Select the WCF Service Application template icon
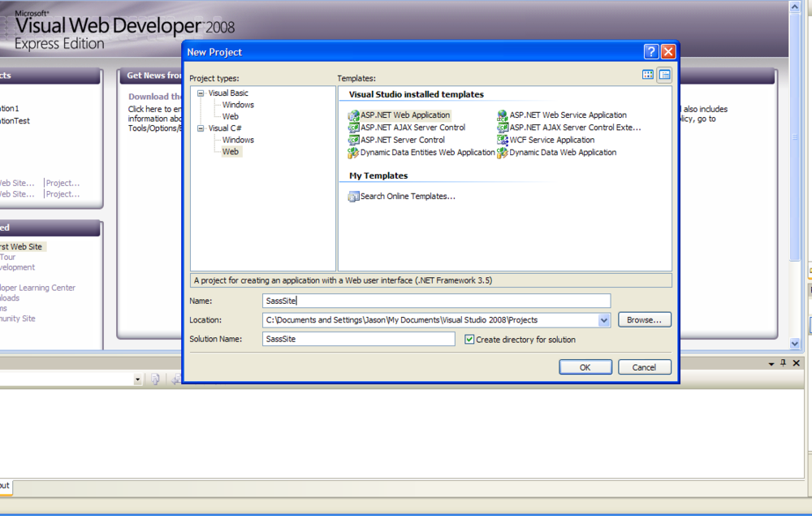This screenshot has width=812, height=516. click(503, 140)
